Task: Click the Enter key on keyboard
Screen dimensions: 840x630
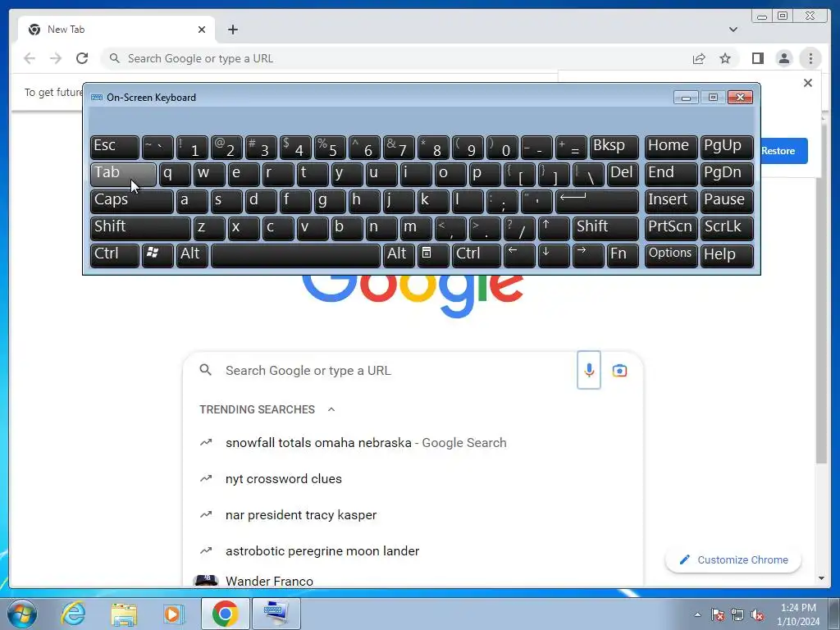Action: [597, 201]
